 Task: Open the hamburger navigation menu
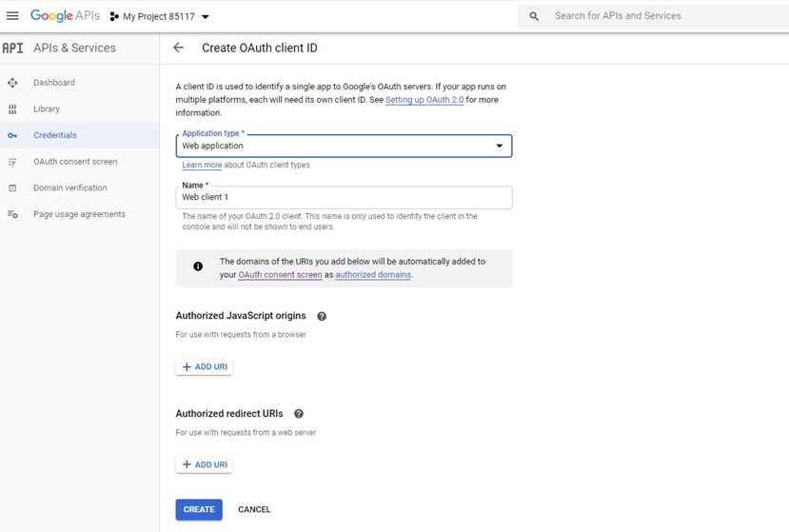pos(12,16)
